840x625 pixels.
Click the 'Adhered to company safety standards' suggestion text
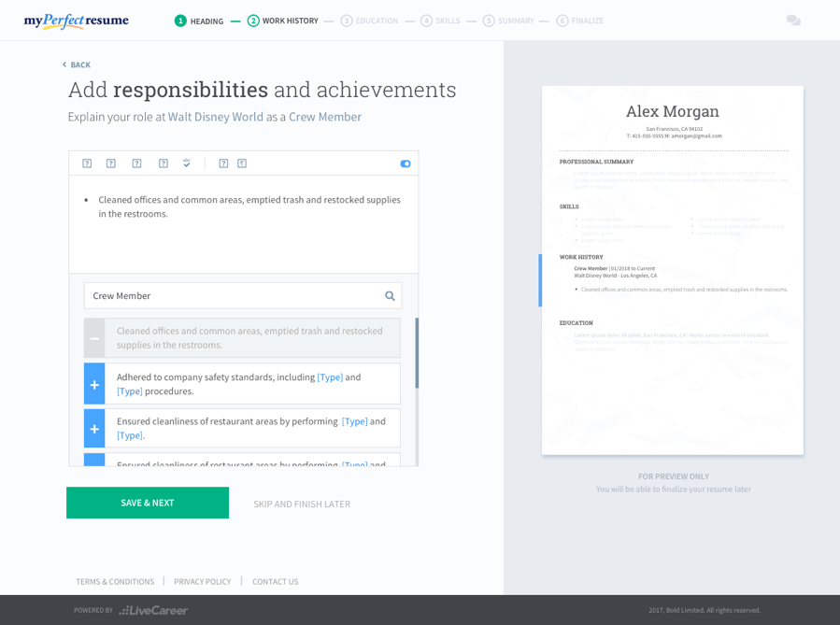click(239, 384)
